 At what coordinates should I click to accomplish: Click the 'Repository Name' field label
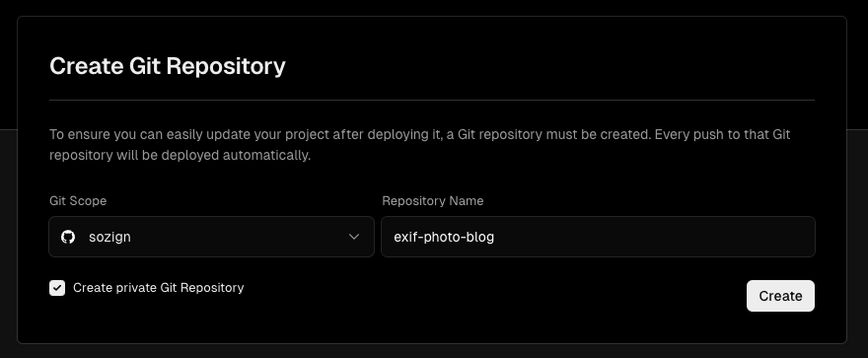coord(433,201)
